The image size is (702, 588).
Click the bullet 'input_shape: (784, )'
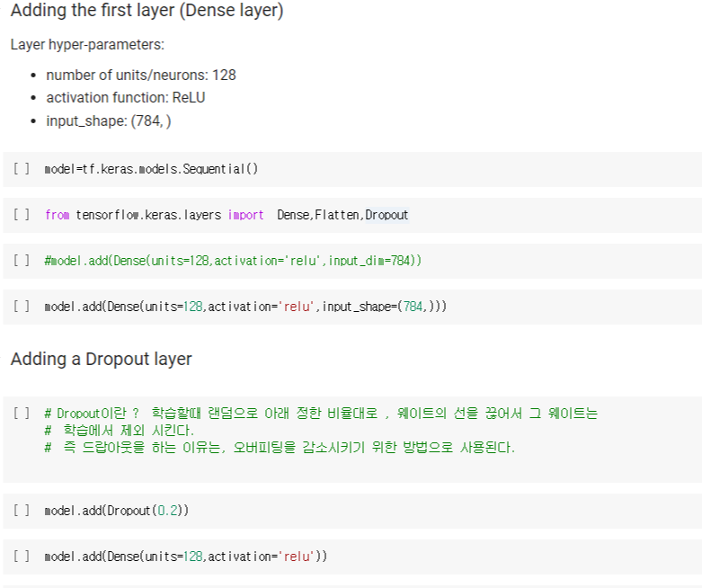[x=109, y=120]
